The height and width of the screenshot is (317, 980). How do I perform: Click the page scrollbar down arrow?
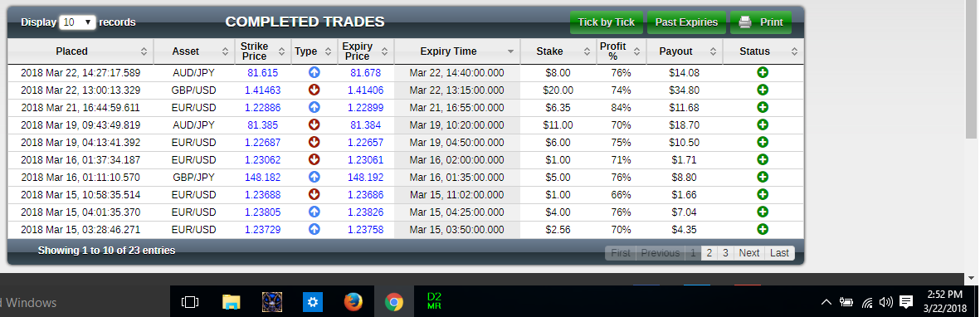coord(971,277)
